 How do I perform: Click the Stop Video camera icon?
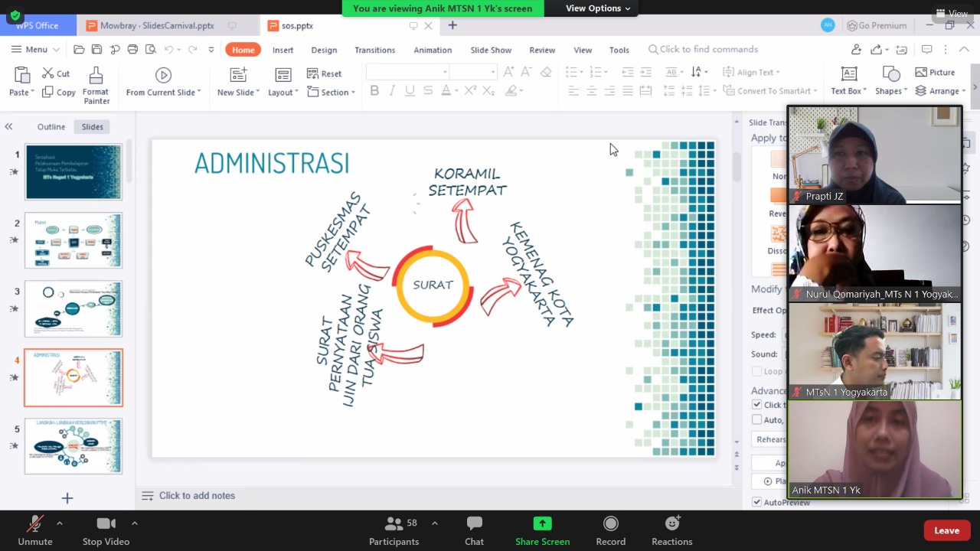(106, 524)
